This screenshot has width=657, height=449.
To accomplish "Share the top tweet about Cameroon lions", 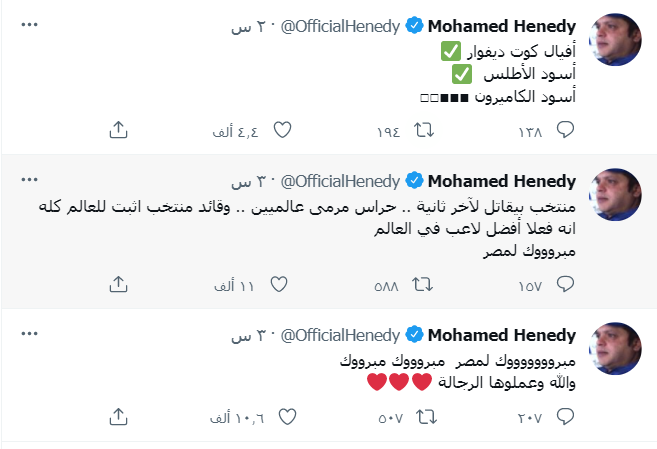I will (117, 130).
